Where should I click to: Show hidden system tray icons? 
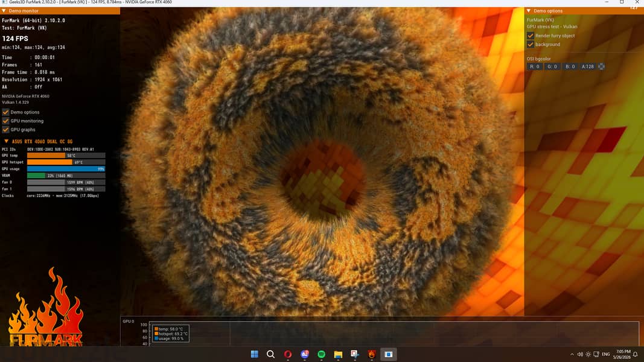point(572,354)
